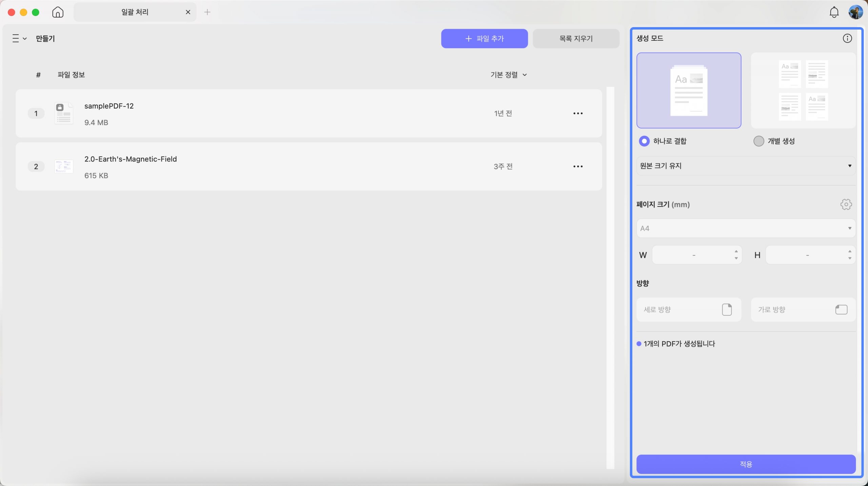Image resolution: width=868 pixels, height=486 pixels.
Task: Open the notifications bell
Action: point(834,12)
